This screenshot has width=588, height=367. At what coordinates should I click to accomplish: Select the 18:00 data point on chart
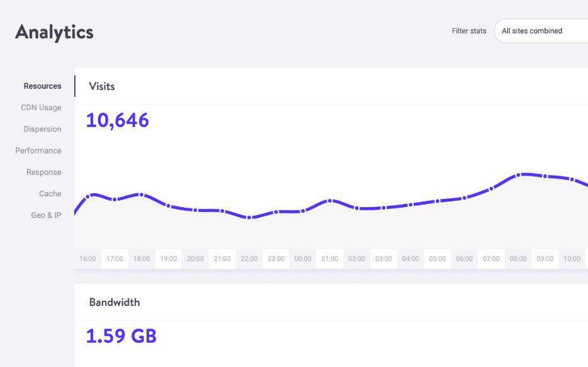tap(141, 195)
